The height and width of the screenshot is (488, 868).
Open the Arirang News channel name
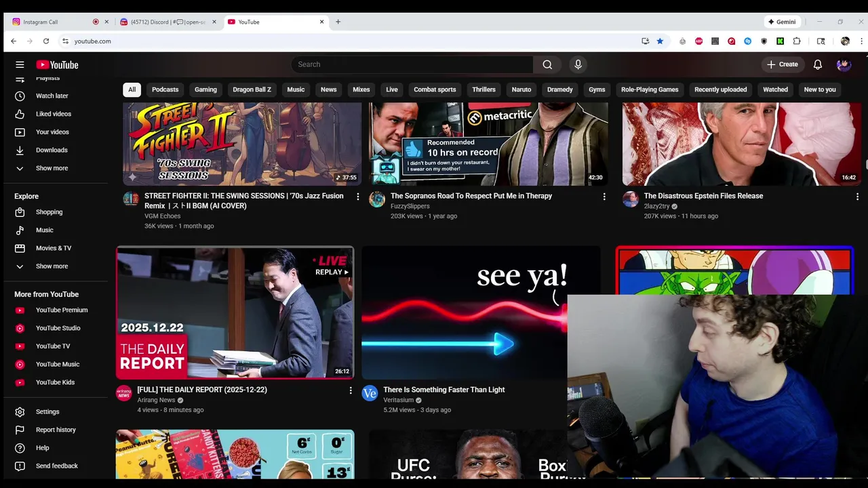tap(156, 400)
